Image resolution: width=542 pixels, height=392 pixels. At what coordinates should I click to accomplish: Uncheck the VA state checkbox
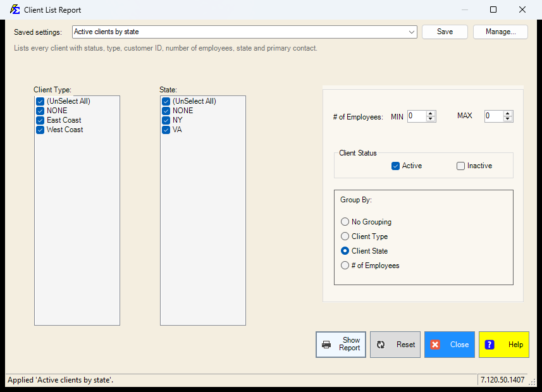click(166, 130)
